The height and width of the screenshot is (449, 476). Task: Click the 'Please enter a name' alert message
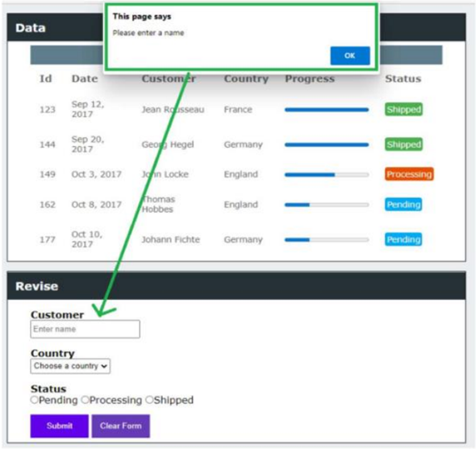148,33
